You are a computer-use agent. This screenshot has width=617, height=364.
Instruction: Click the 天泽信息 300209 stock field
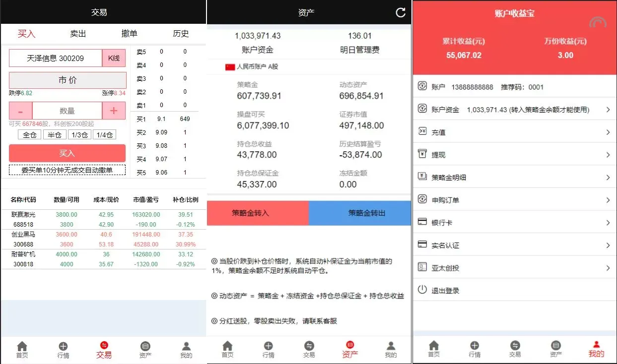(x=56, y=58)
